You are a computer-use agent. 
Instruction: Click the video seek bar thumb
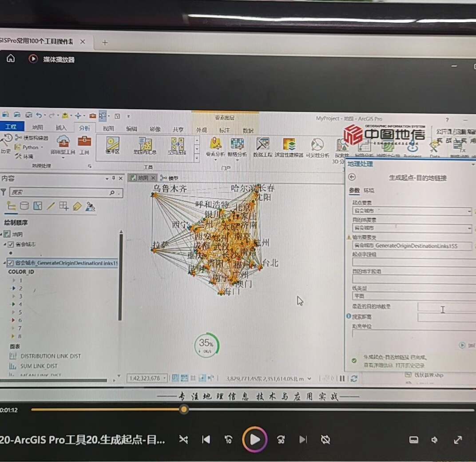184,410
